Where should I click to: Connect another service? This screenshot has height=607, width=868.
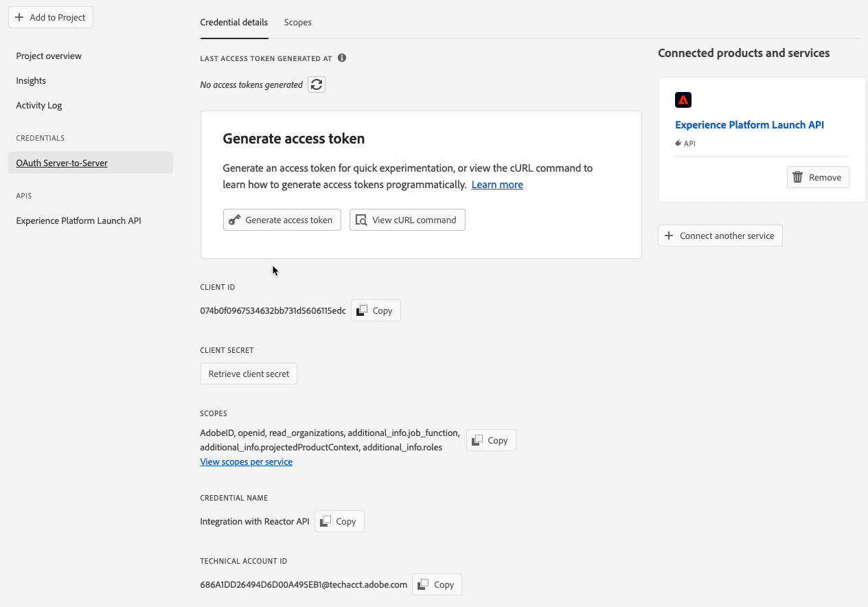click(x=720, y=236)
